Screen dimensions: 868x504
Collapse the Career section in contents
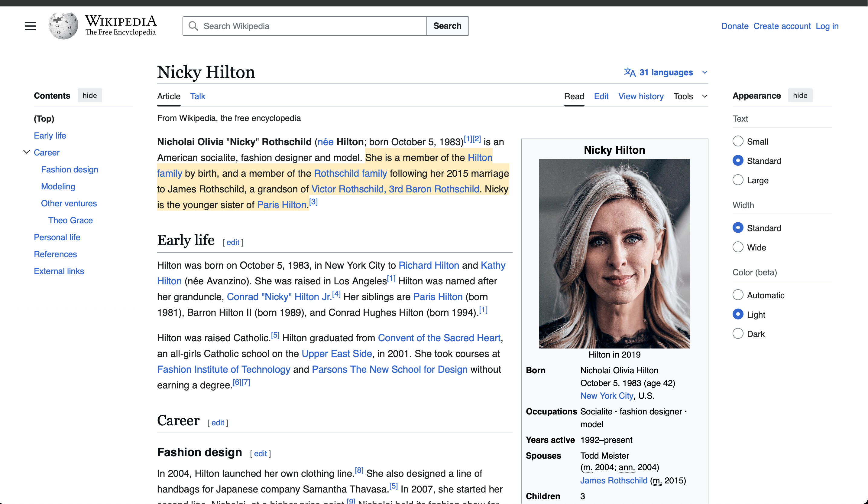(x=27, y=152)
